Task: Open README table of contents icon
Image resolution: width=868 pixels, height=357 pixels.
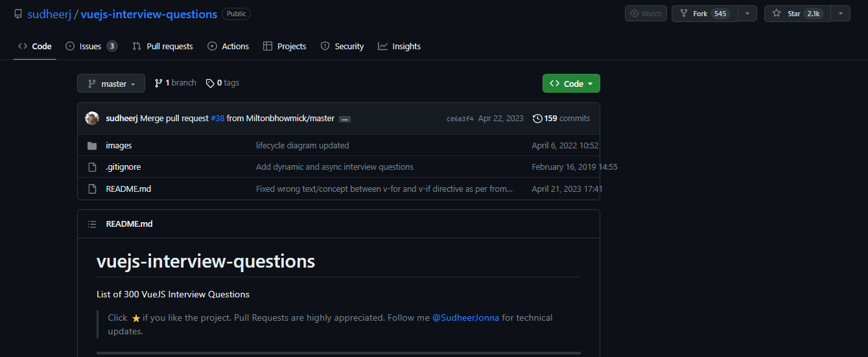Action: pos(92,224)
